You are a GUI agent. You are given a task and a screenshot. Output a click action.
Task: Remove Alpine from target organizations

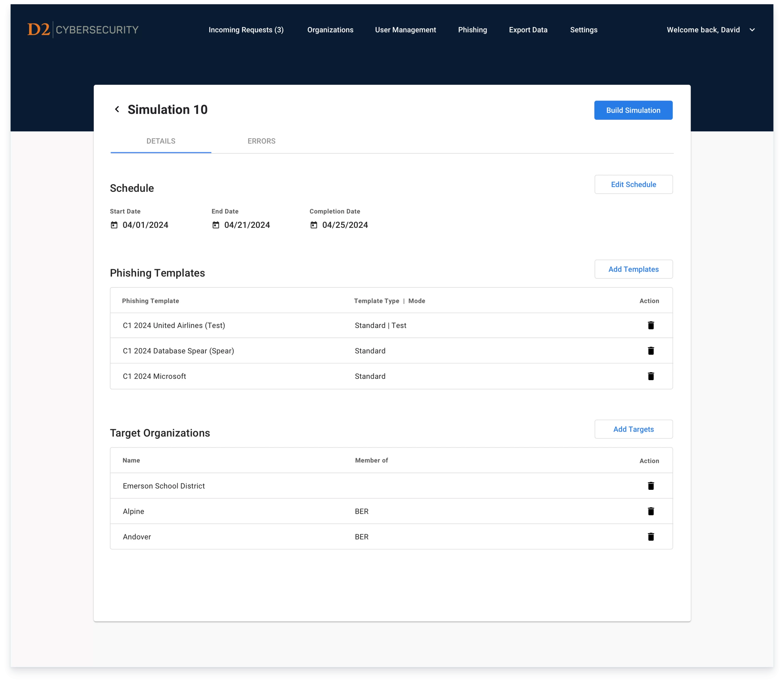coord(651,512)
